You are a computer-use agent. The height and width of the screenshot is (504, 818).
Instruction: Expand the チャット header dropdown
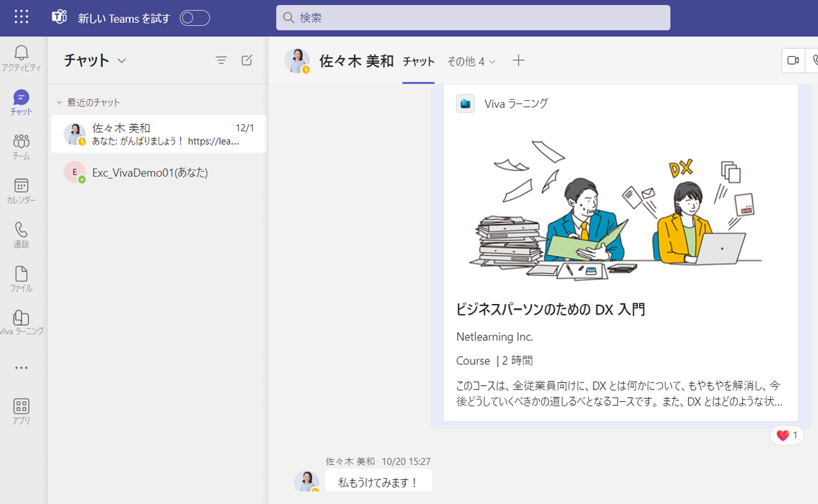pos(122,60)
